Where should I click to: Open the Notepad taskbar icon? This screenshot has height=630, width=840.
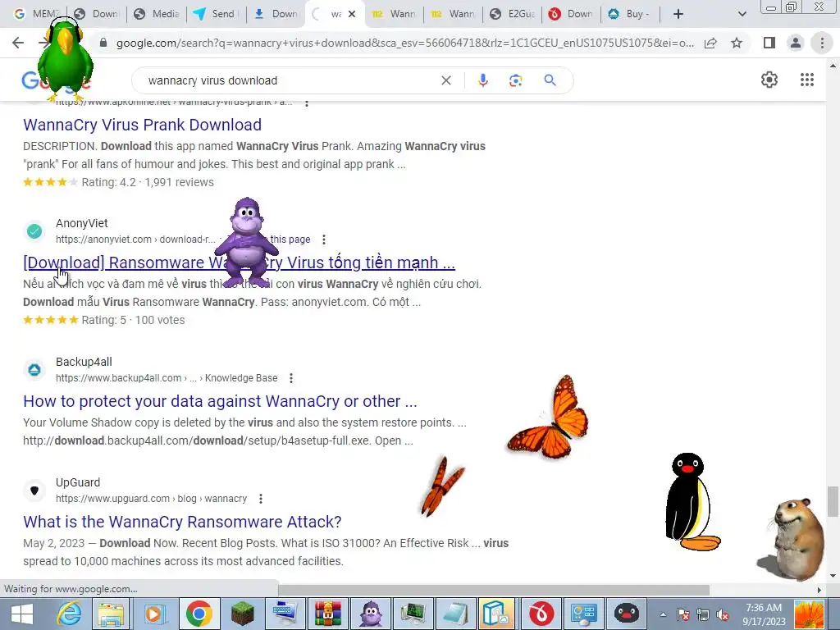point(456,614)
